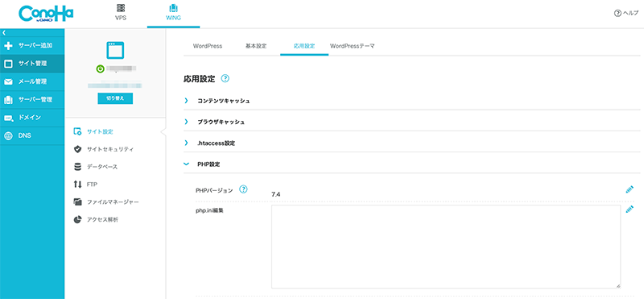Select the WING service icon
Screen dimensions: 644x299
pyautogui.click(x=173, y=8)
